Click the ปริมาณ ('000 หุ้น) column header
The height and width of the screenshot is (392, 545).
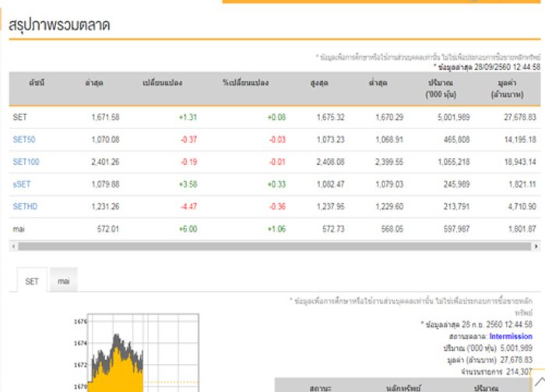pyautogui.click(x=441, y=89)
